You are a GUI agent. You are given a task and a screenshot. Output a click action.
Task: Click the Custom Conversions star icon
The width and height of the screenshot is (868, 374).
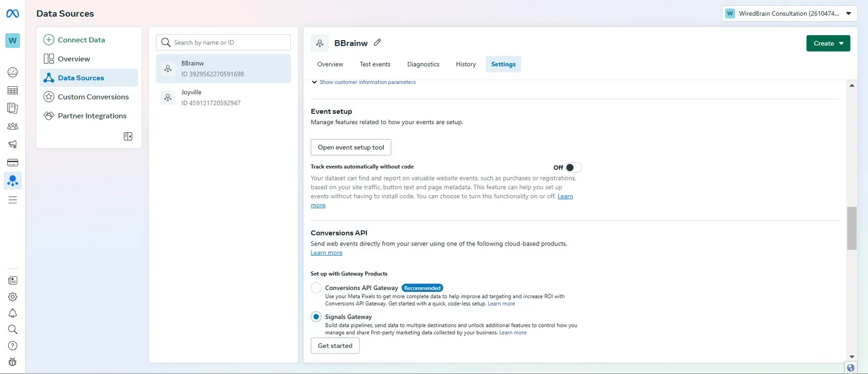tap(49, 96)
